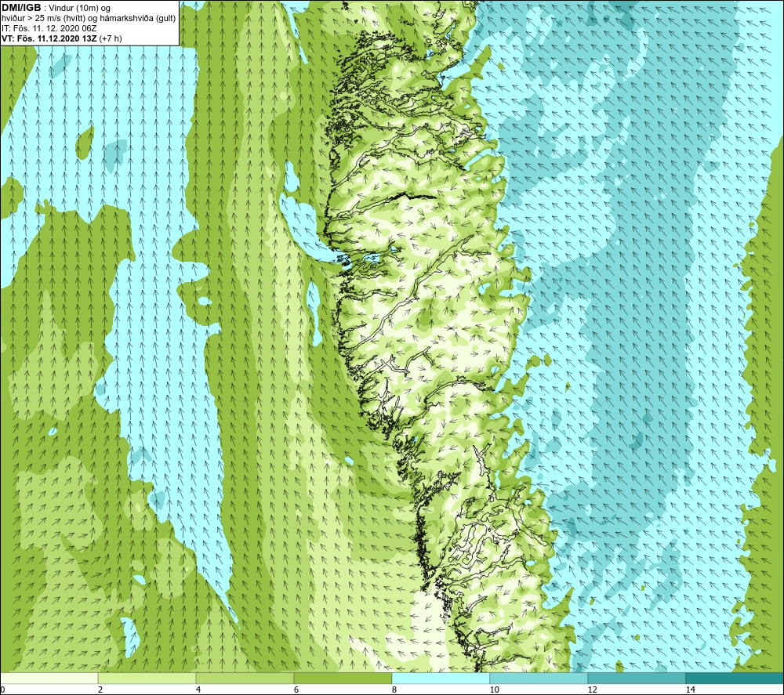784x695 pixels.
Task: Click the scale label '0'
Action: click(2, 690)
